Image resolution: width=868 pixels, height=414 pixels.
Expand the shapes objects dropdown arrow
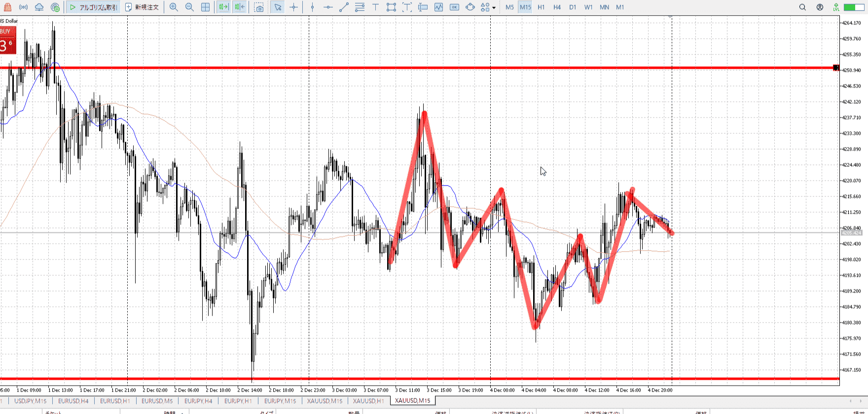pos(494,8)
